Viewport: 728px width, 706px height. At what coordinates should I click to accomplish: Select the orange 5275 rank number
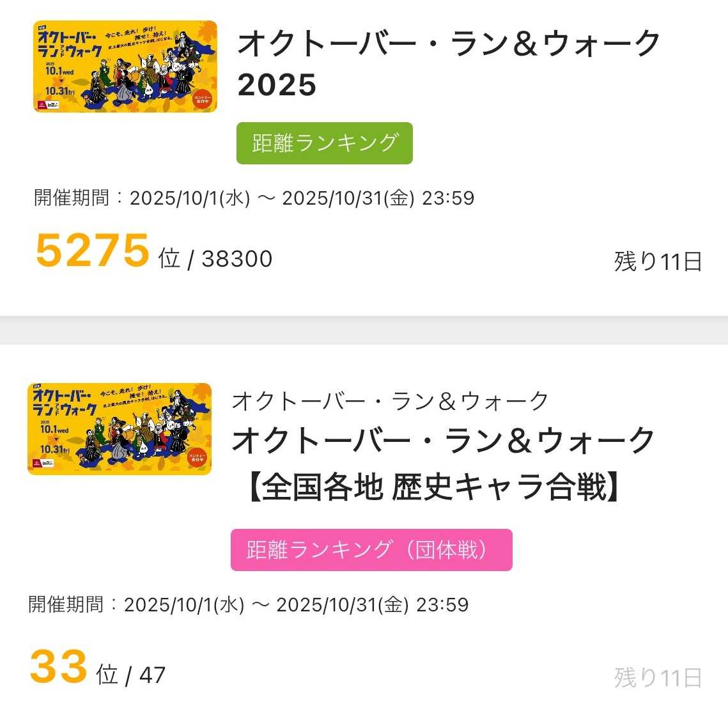[x=92, y=250]
